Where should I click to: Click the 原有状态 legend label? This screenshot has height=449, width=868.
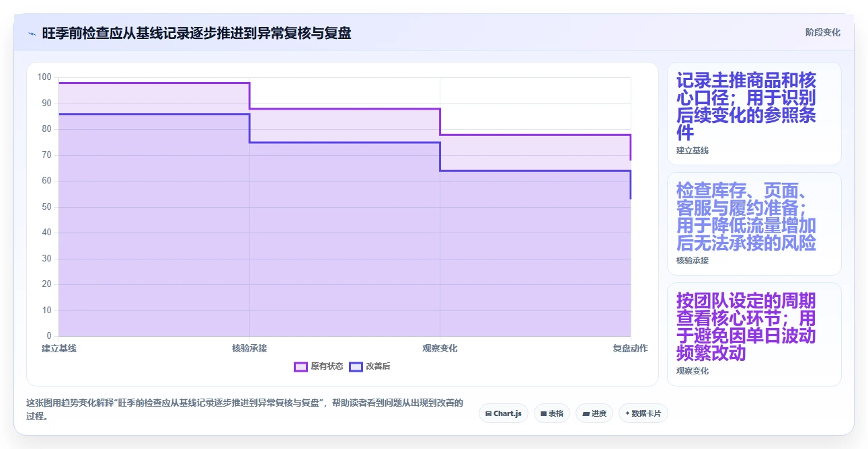click(x=327, y=366)
